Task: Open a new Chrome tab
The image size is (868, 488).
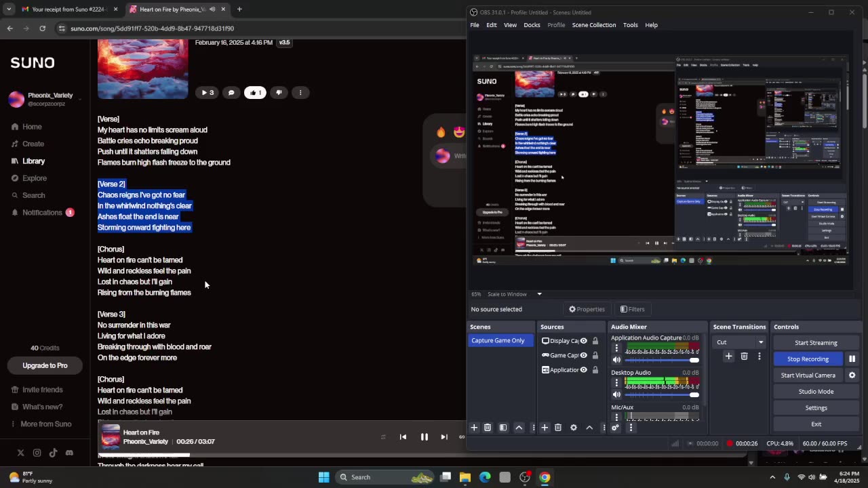Action: click(239, 9)
